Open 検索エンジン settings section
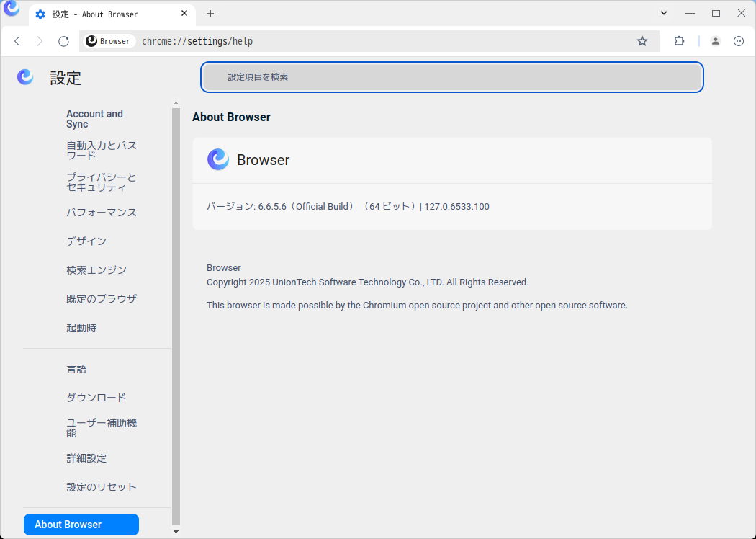This screenshot has height=539, width=756. [x=96, y=270]
